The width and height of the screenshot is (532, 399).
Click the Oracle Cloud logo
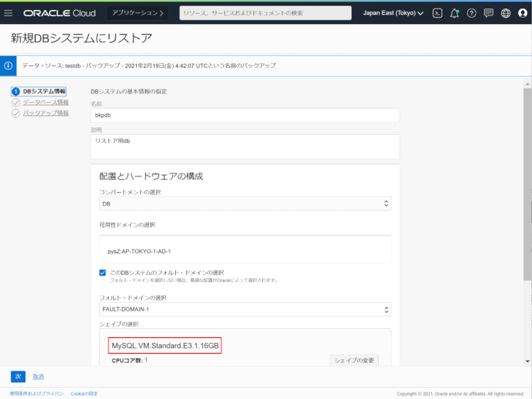(x=60, y=13)
